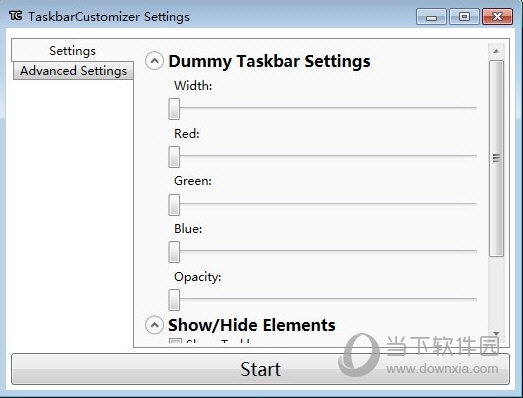Image resolution: width=523 pixels, height=398 pixels.
Task: Click the Green slider thumb
Action: (174, 205)
